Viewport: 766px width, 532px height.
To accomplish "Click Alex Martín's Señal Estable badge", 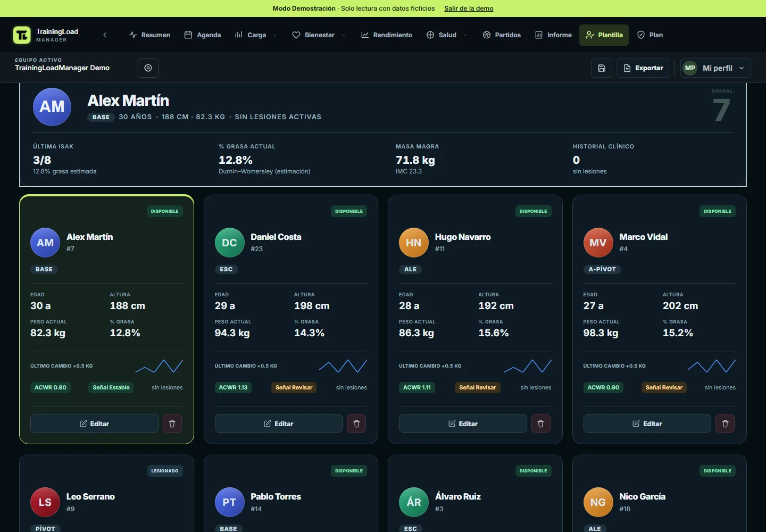I will click(x=111, y=387).
